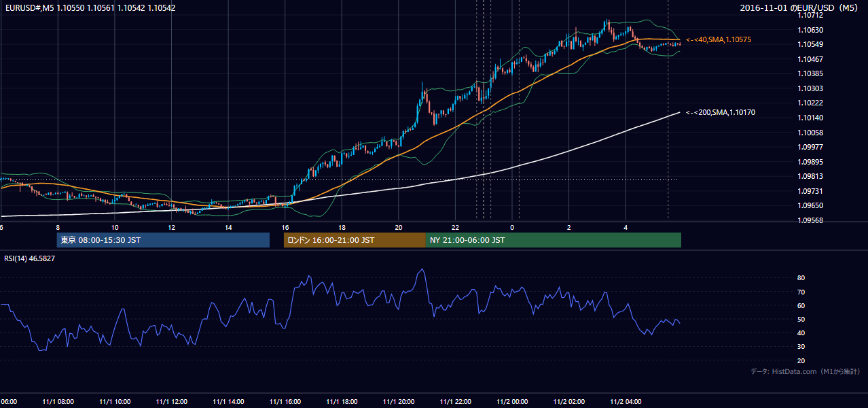Click price axis value 1.10140

pos(810,118)
